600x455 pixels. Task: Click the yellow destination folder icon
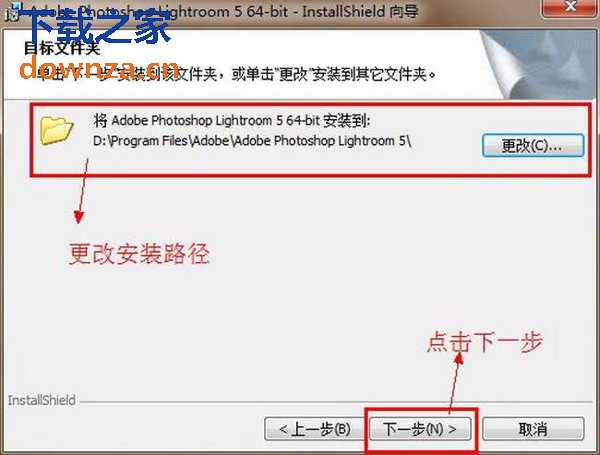coord(57,130)
